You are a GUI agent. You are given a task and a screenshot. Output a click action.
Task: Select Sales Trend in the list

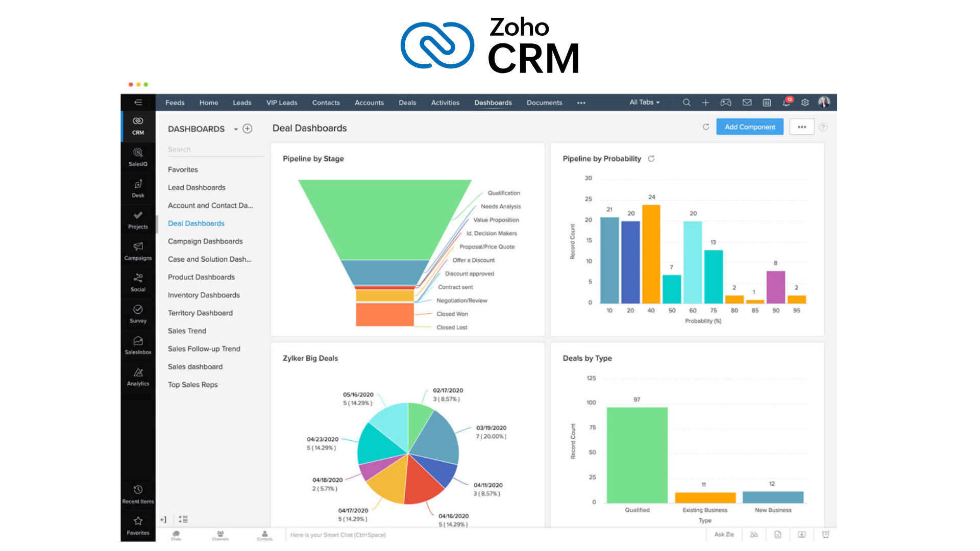[187, 331]
